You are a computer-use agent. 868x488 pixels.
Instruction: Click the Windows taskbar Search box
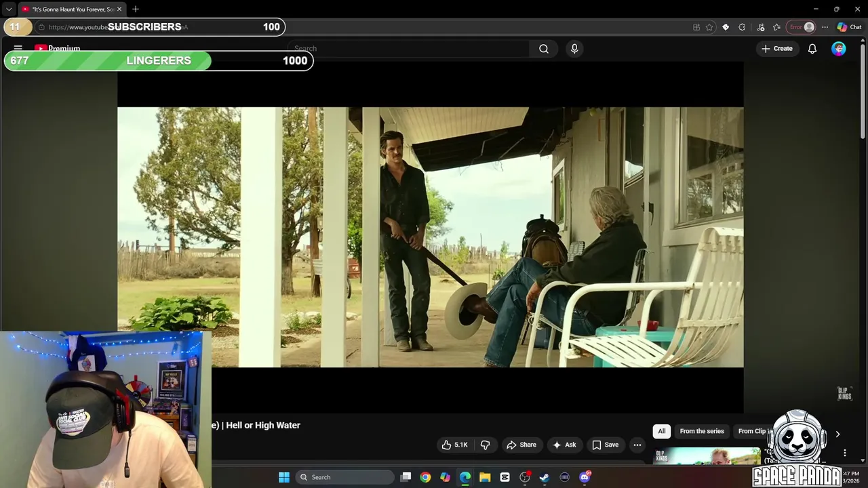pyautogui.click(x=345, y=477)
